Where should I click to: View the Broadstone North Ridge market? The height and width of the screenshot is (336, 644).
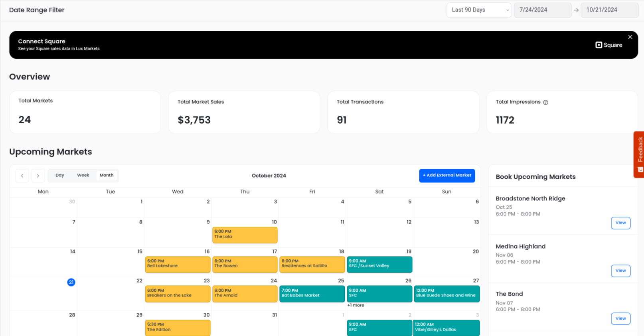coord(620,223)
